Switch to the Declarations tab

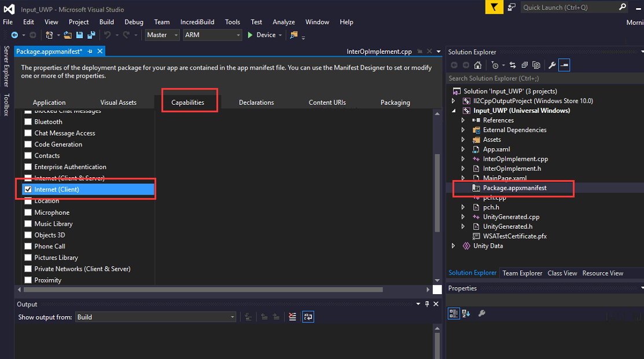[256, 102]
